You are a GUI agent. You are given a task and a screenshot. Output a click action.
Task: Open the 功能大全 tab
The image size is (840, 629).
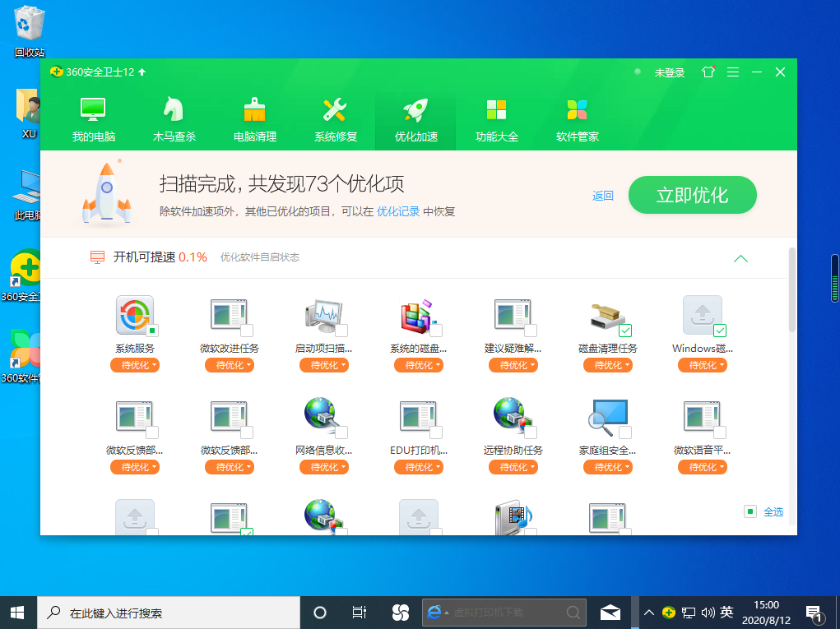(x=496, y=115)
